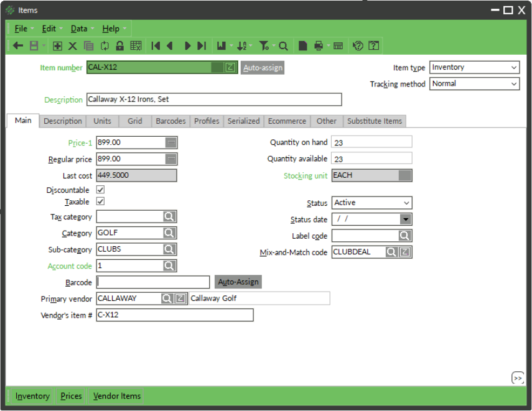Open zoom for Item number field

point(230,67)
